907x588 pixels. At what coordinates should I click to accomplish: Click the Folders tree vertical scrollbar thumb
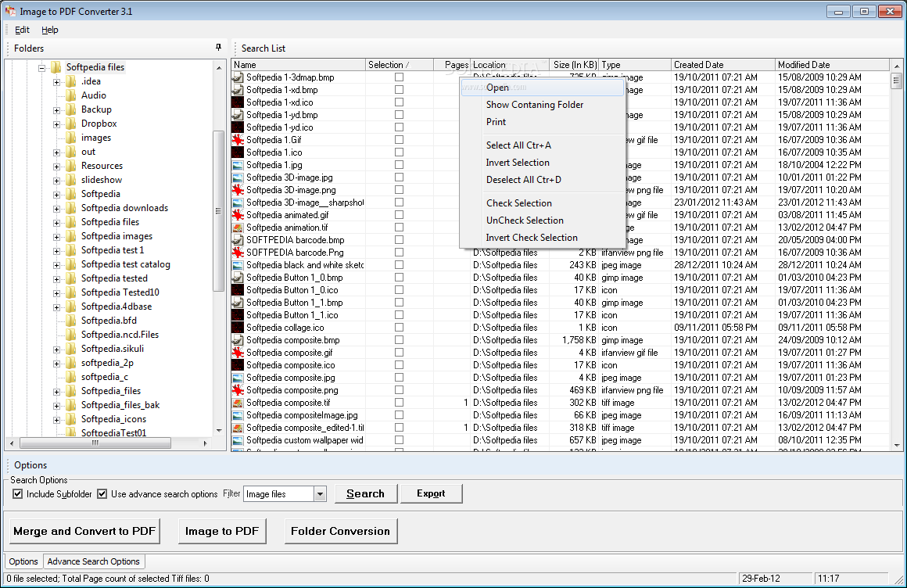219,210
